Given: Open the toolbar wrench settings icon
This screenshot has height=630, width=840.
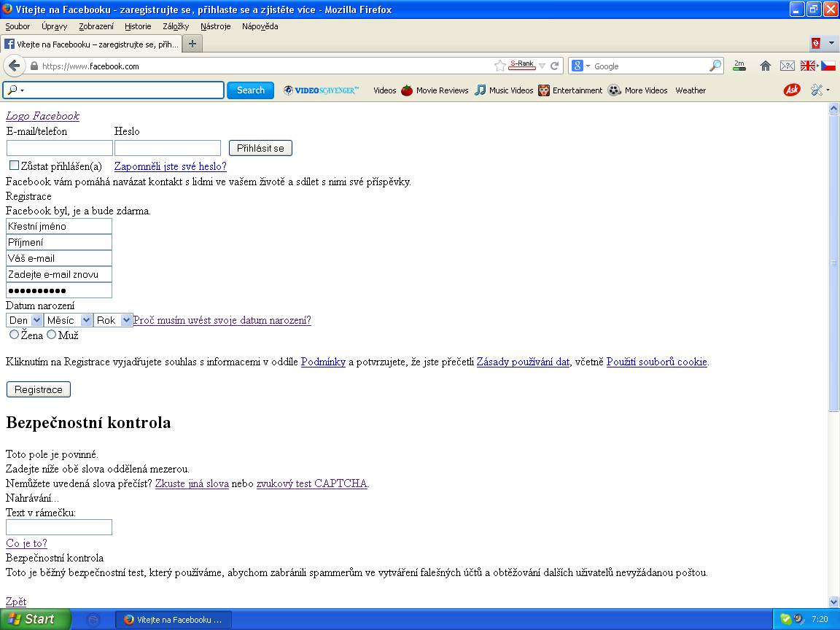Looking at the screenshot, I should click(817, 90).
